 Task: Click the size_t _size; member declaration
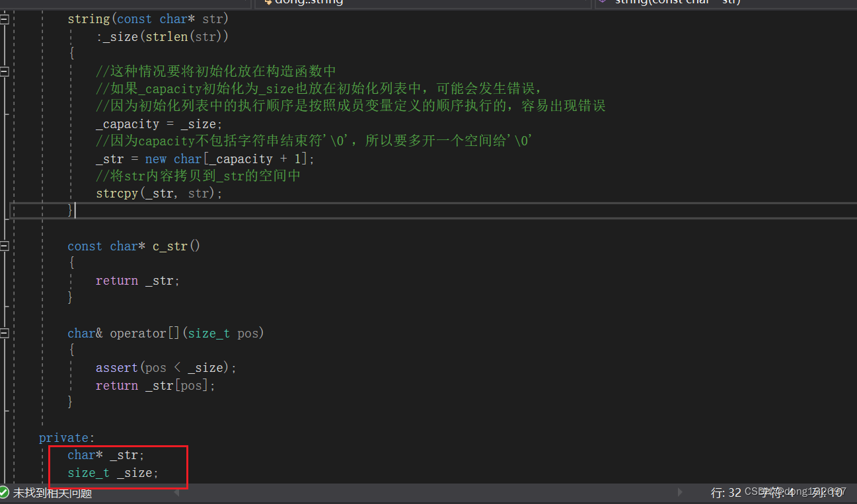tap(113, 473)
